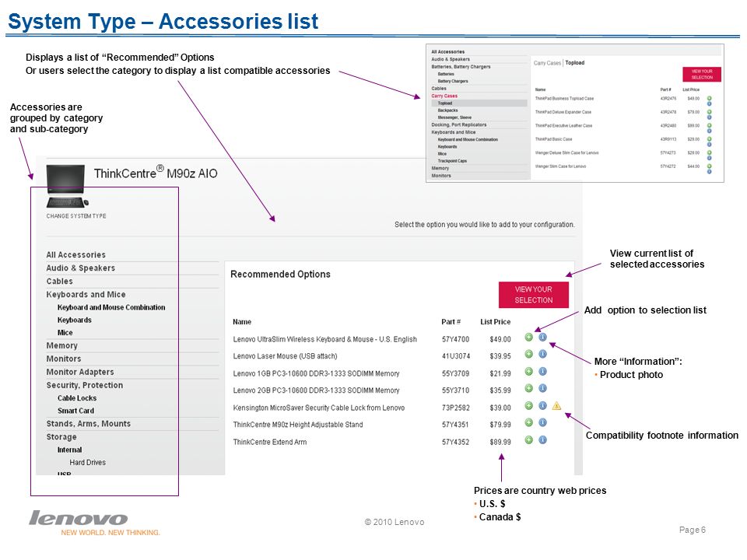Select Batteries, Battery Chargers in top-right panel
Screen dimensions: 747x560
461,67
